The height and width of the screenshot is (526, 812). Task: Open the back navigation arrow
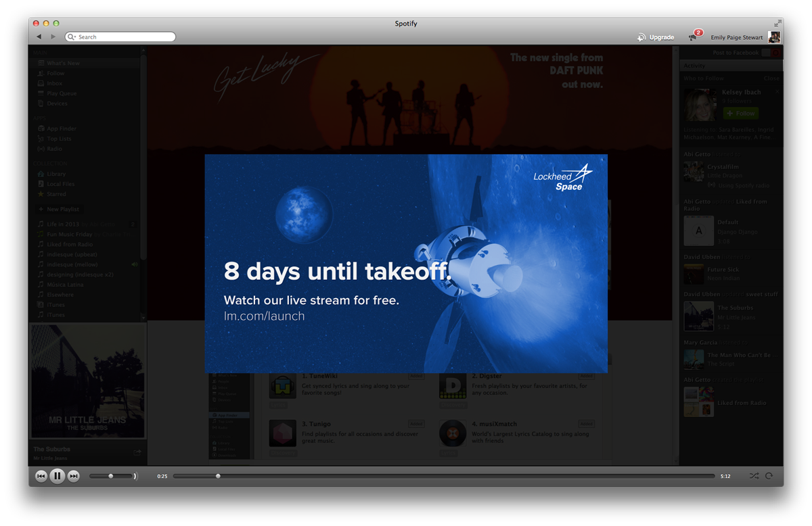(x=39, y=37)
